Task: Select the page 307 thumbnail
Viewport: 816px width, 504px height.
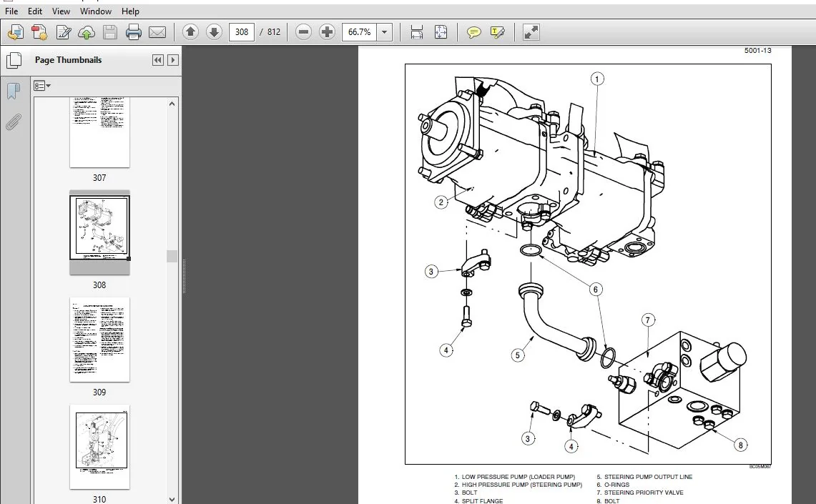Action: tap(100, 132)
